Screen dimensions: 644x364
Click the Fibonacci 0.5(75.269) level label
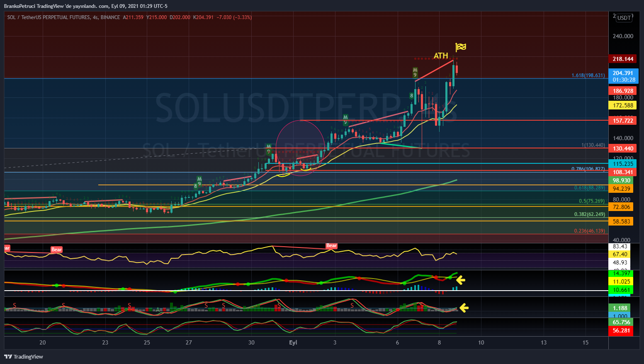pos(592,201)
